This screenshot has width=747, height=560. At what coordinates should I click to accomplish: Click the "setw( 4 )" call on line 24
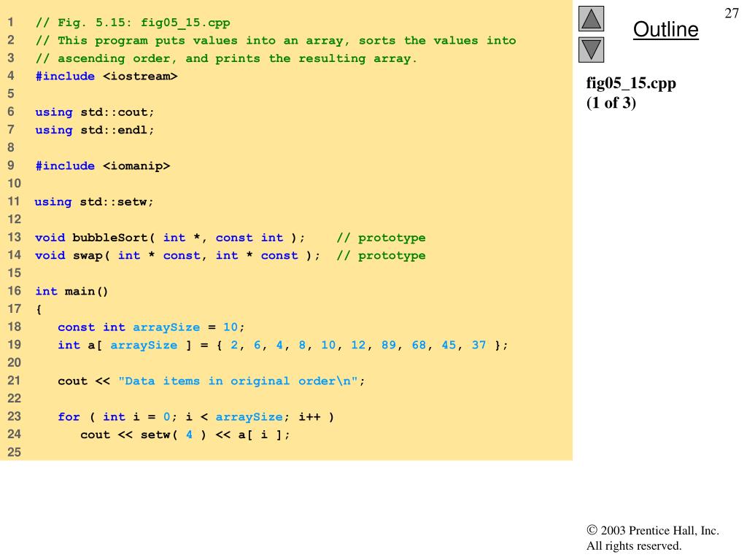pyautogui.click(x=174, y=435)
